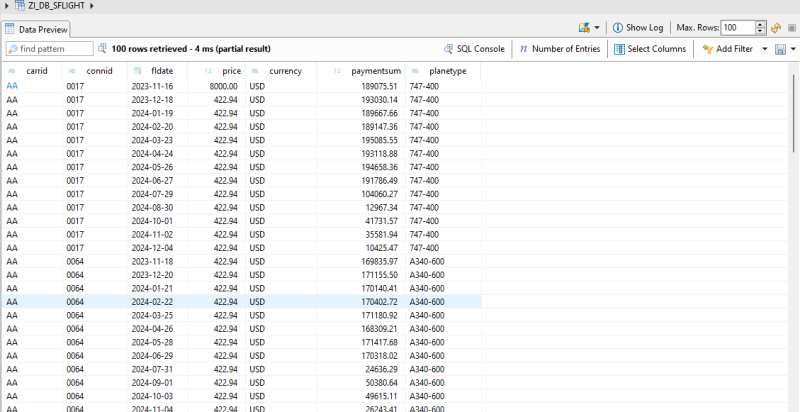The height and width of the screenshot is (412, 800).
Task: Click the ZI_DB_SFLIGHT table icon in breadcrumb
Action: click(x=20, y=6)
